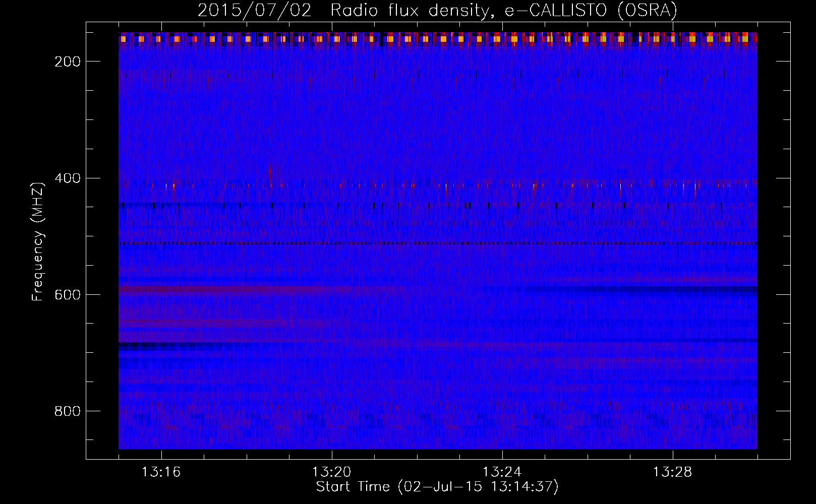816x504 pixels.
Task: Click the Frequency (MHZ) axis title
Action: [x=38, y=241]
